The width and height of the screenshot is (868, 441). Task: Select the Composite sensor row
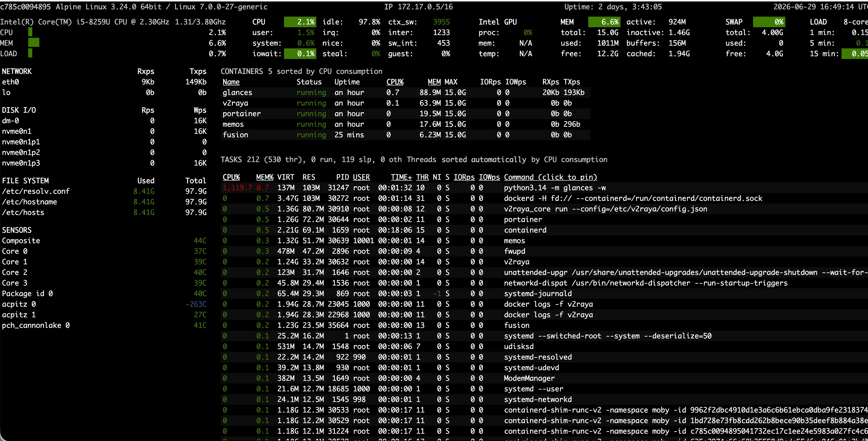[x=104, y=241]
